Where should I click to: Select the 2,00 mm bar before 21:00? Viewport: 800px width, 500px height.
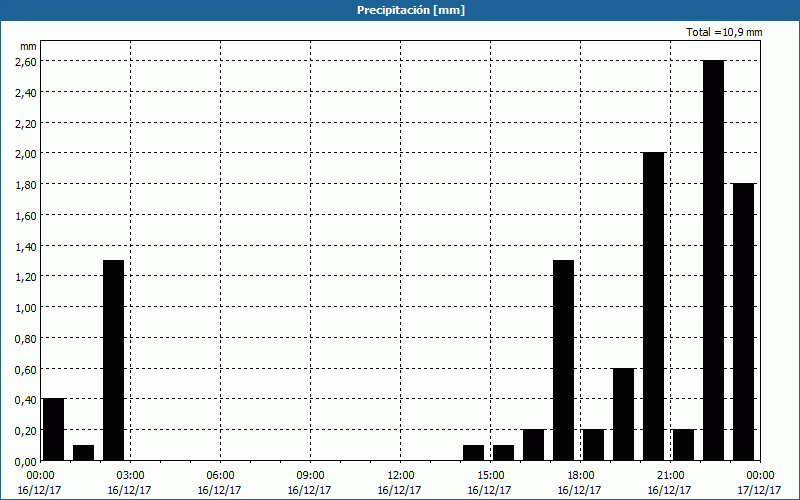click(654, 307)
